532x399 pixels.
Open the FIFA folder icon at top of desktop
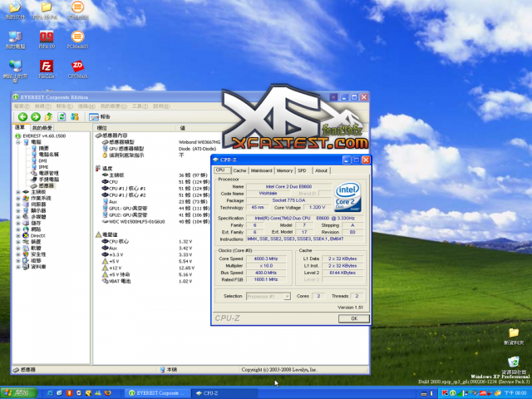tap(47, 10)
